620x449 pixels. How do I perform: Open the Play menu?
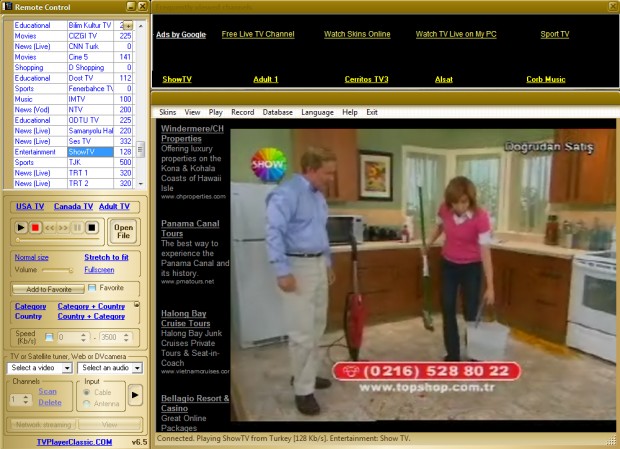click(215, 112)
